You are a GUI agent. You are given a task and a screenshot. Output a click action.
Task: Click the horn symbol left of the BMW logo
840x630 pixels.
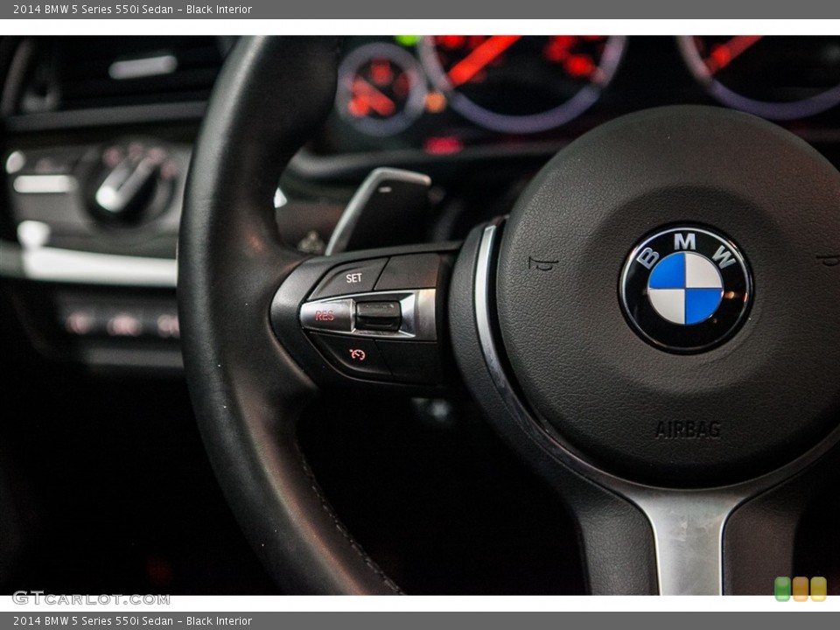(x=542, y=263)
